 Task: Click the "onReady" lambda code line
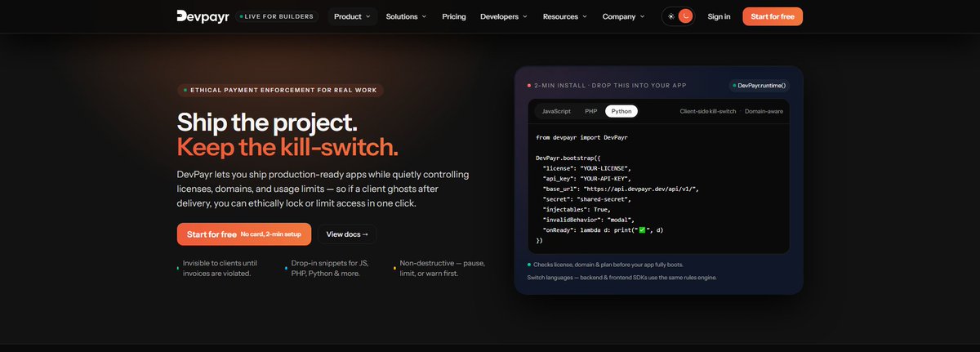pyautogui.click(x=603, y=230)
